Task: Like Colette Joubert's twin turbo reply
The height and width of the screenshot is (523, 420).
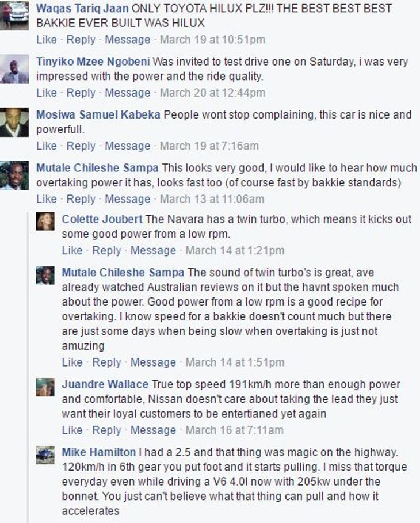Action: 72,250
